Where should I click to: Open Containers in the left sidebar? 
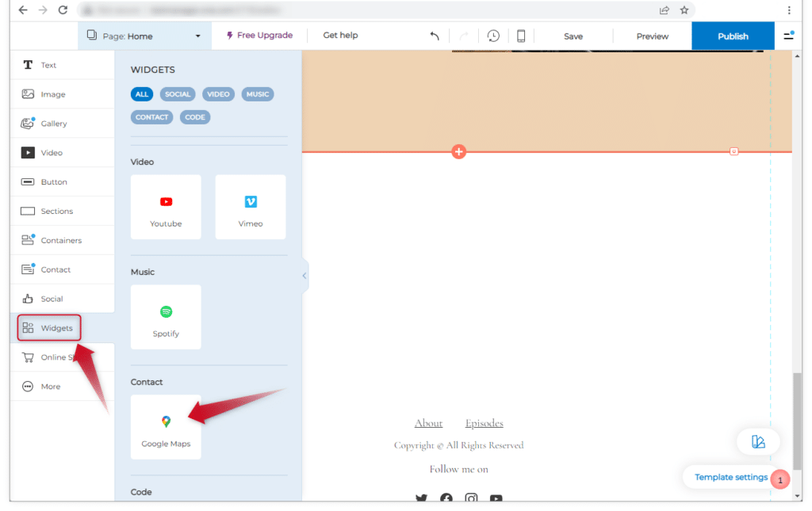pos(61,240)
